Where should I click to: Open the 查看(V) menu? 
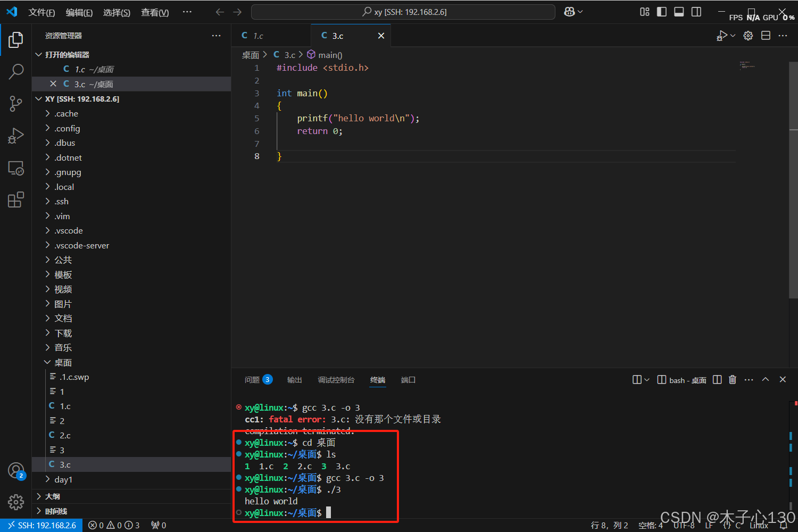tap(154, 12)
